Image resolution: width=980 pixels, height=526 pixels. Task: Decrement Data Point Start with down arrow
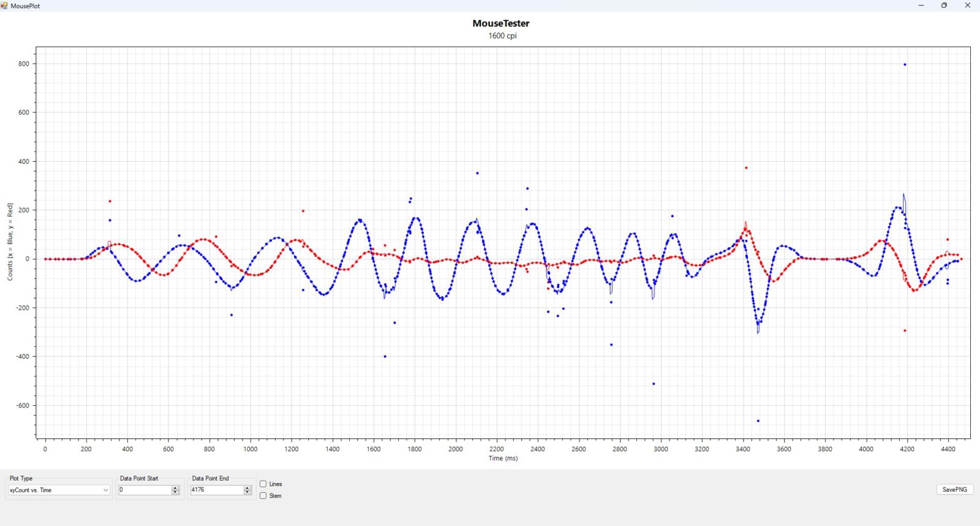coord(176,492)
